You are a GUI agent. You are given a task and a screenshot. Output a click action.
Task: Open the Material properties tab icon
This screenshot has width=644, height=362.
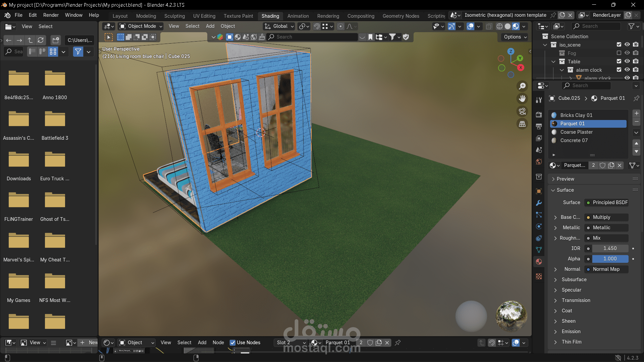pyautogui.click(x=539, y=262)
